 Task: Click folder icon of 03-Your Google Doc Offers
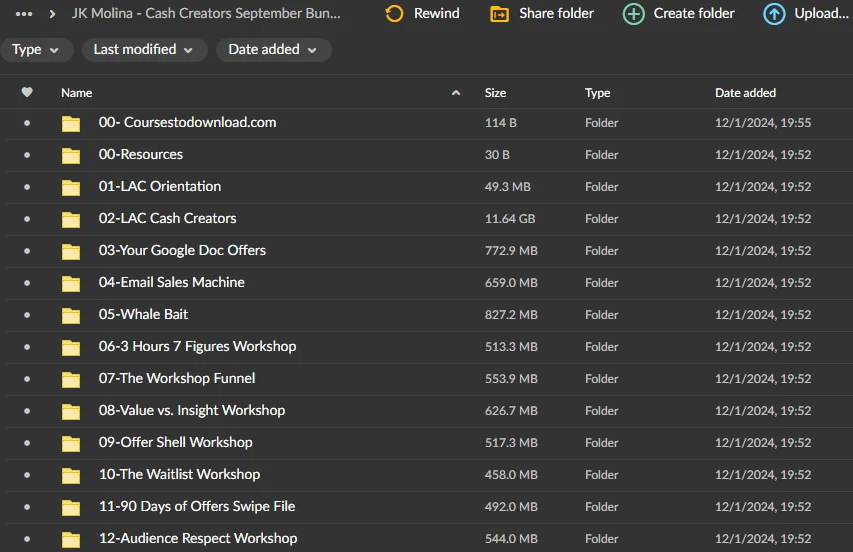pyautogui.click(x=71, y=252)
